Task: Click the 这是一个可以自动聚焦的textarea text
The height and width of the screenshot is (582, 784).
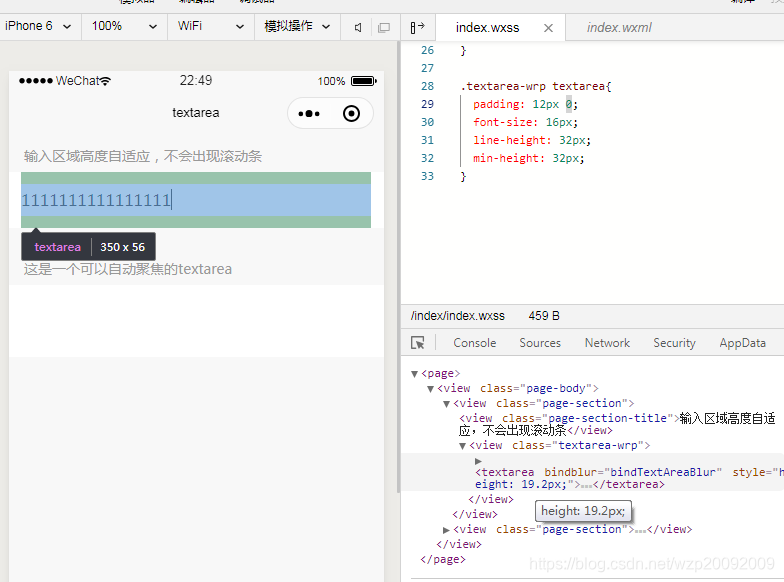Action: (128, 270)
